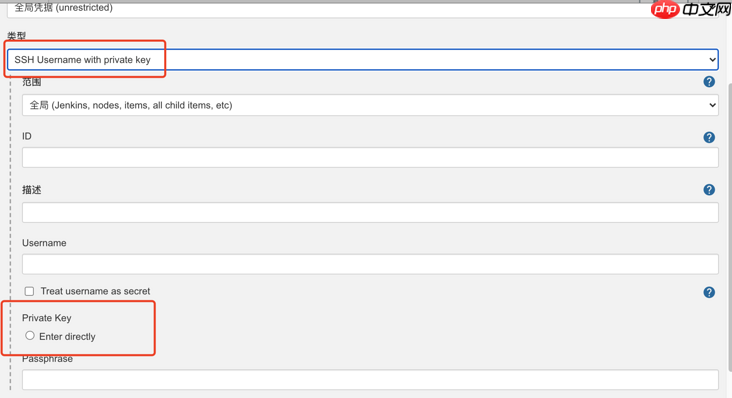Screen dimensions: 732x398
Task: Enable Treat username as secret checkbox
Action: 29,291
